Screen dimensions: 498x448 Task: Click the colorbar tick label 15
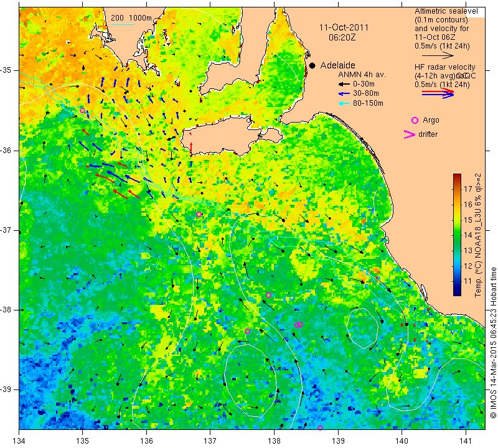(x=468, y=220)
